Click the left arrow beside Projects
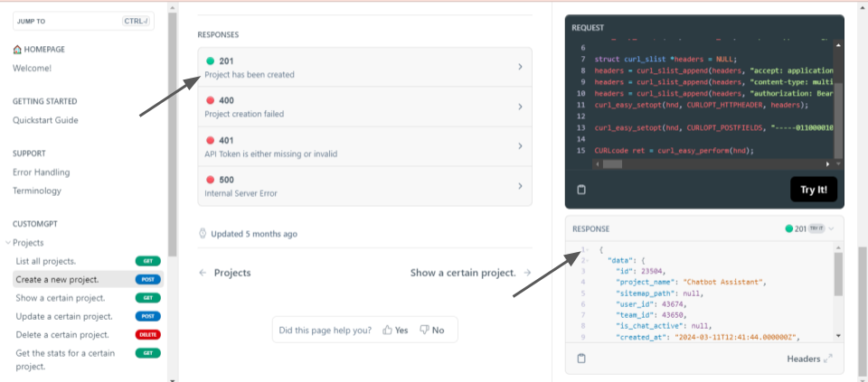The image size is (868, 382). click(203, 273)
